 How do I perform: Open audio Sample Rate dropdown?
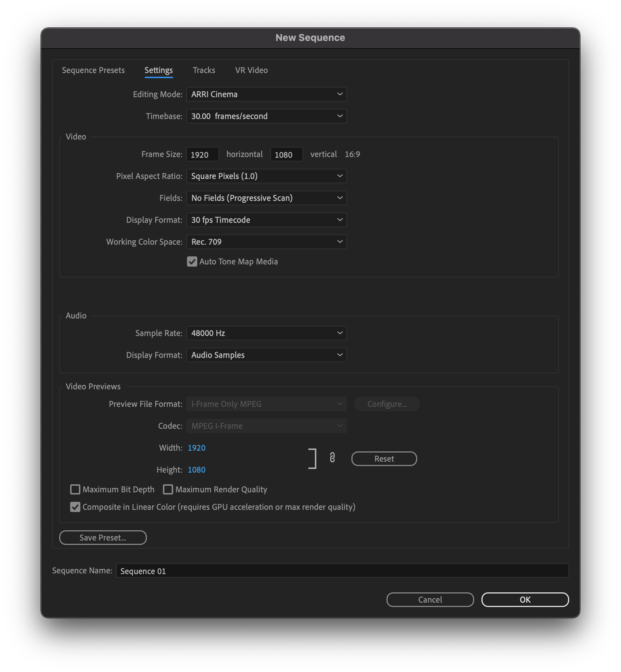point(267,333)
